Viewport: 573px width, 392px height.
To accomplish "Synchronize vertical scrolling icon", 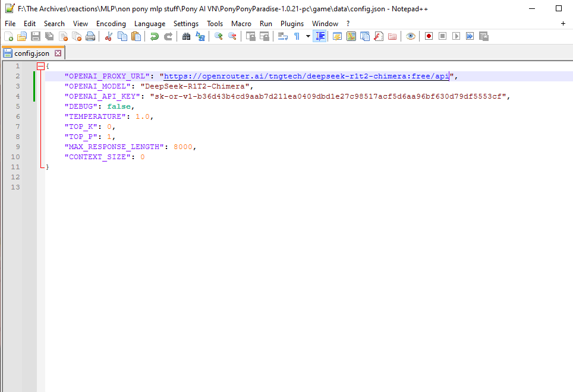I will coord(251,36).
